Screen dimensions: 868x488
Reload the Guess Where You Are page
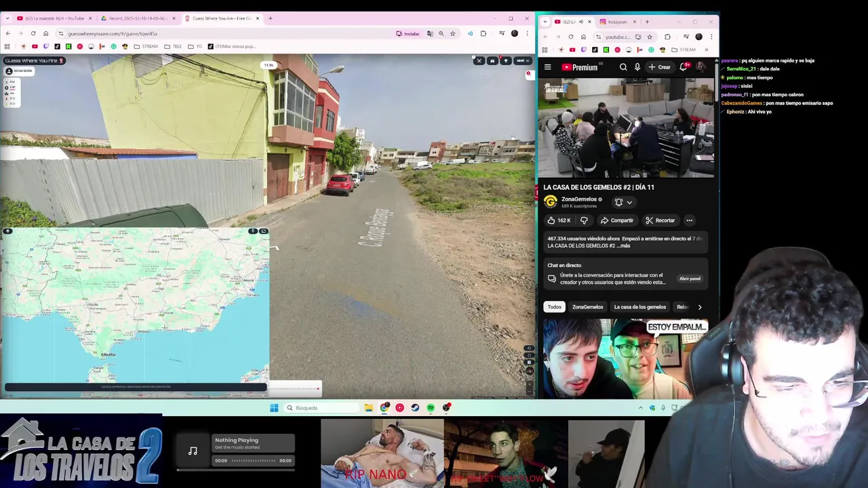coord(33,33)
